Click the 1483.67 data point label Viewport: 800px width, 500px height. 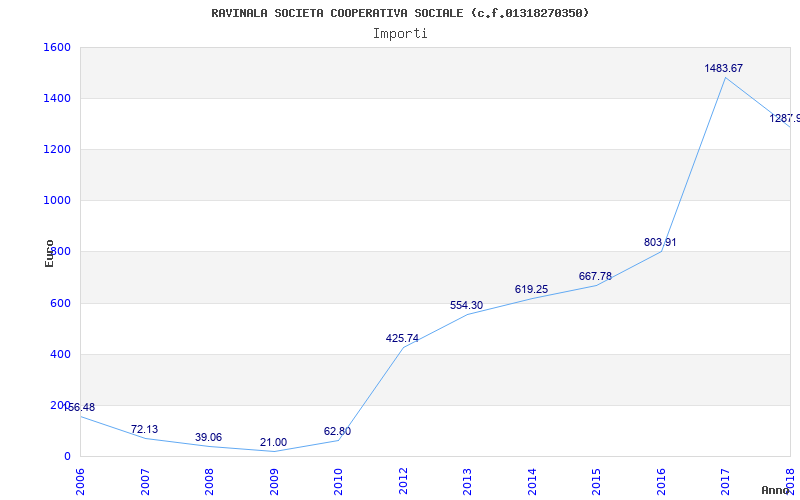(x=723, y=68)
